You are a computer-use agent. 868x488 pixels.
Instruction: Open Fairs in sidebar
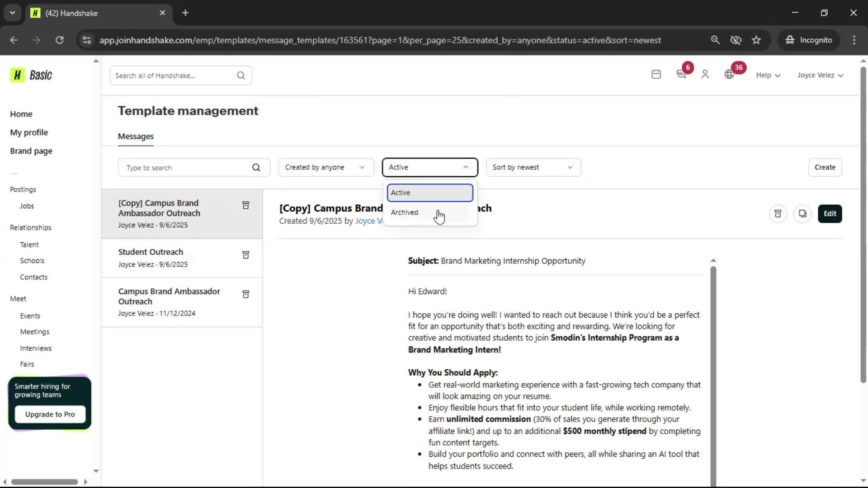(27, 364)
